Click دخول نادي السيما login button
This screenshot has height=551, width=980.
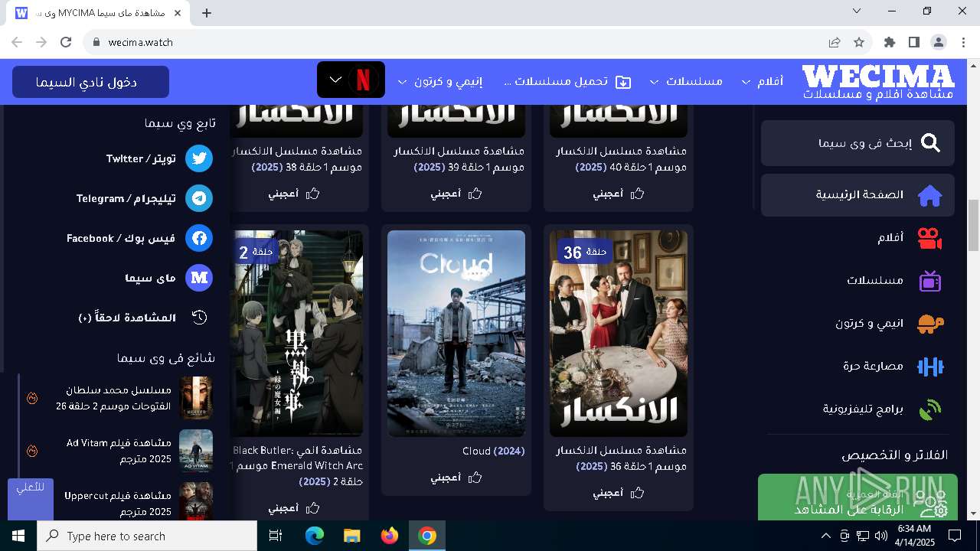click(x=90, y=82)
